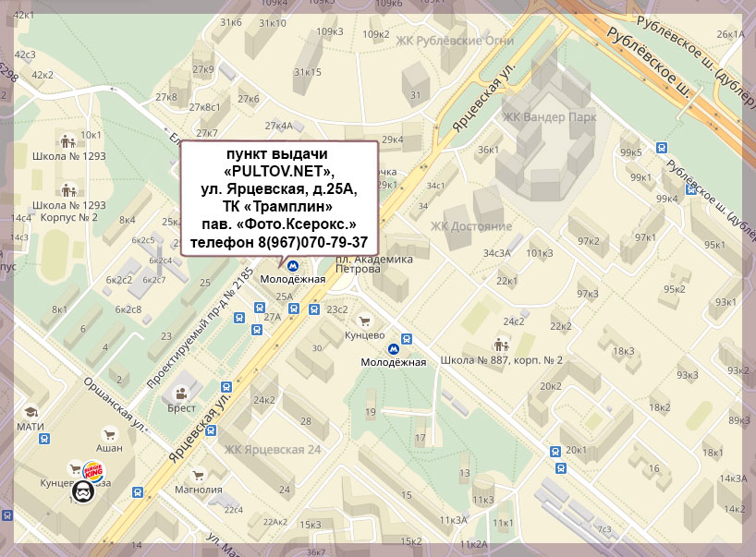Click the МАТИ graduation cap icon
The width and height of the screenshot is (756, 557).
30,412
